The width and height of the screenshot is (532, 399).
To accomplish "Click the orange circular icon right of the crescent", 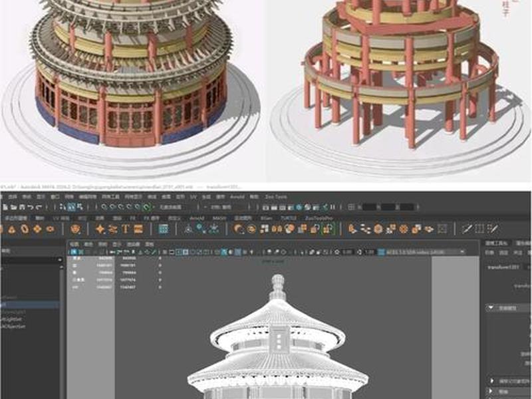I will point(252,229).
